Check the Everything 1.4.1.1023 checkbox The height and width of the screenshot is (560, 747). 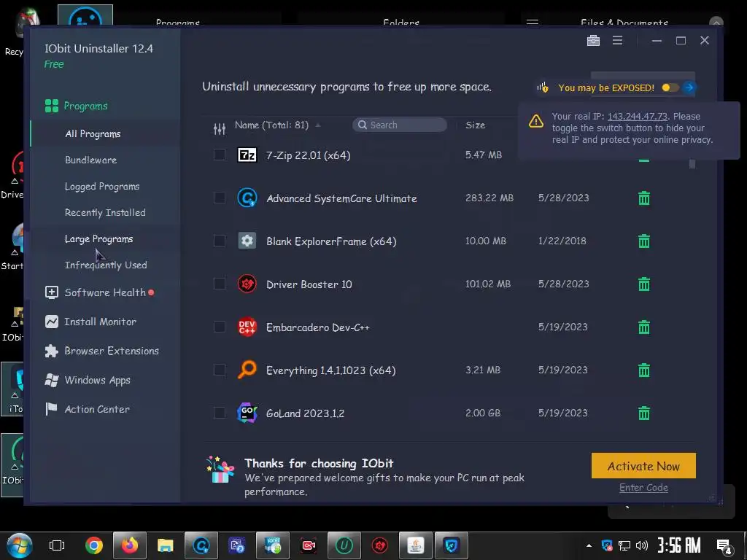click(x=219, y=370)
